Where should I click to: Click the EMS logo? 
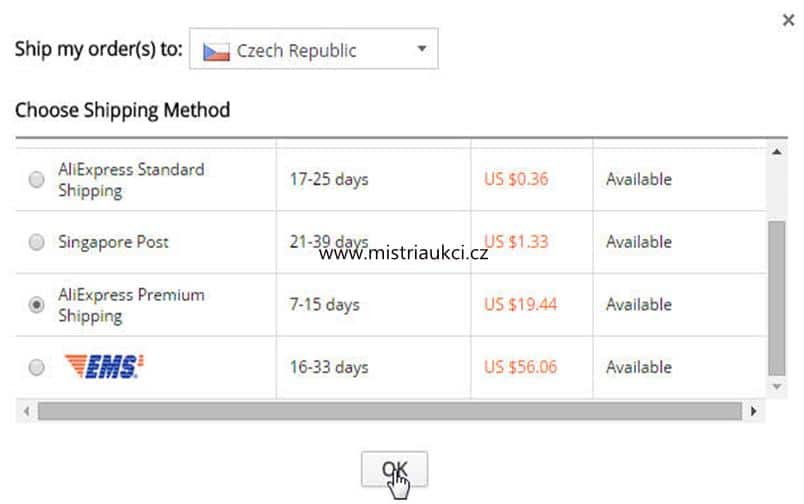[104, 366]
